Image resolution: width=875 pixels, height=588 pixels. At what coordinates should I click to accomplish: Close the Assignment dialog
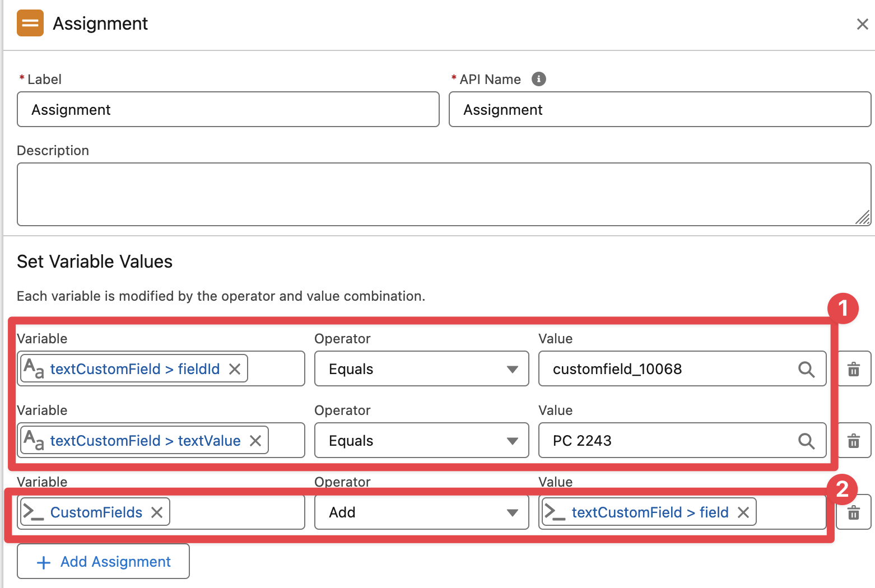(x=862, y=24)
